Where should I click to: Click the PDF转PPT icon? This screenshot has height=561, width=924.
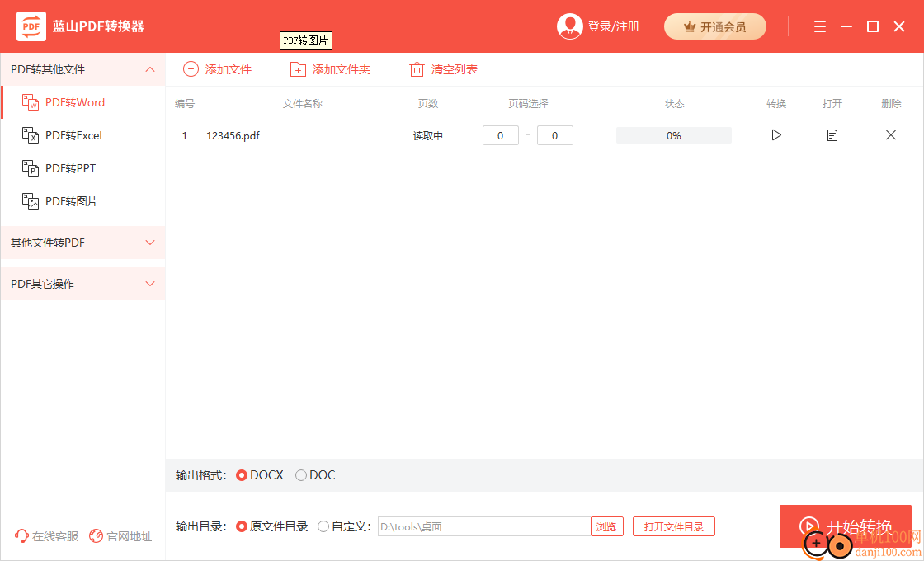point(30,168)
